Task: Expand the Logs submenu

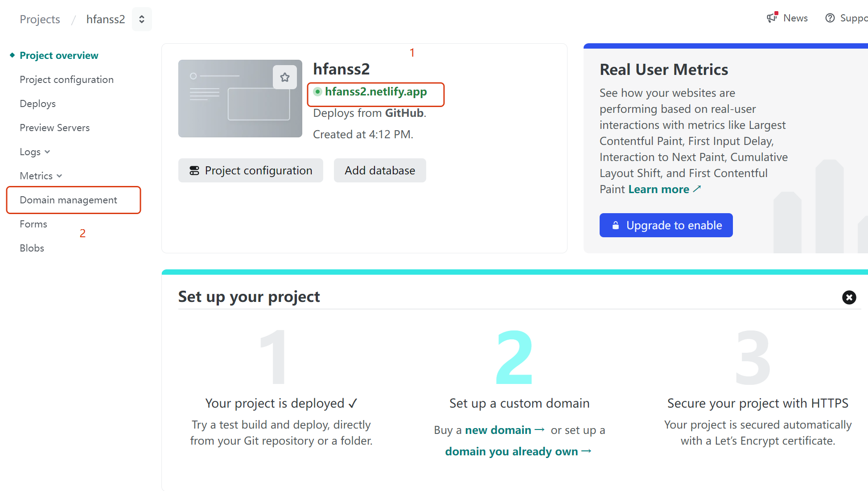Action: pos(35,152)
